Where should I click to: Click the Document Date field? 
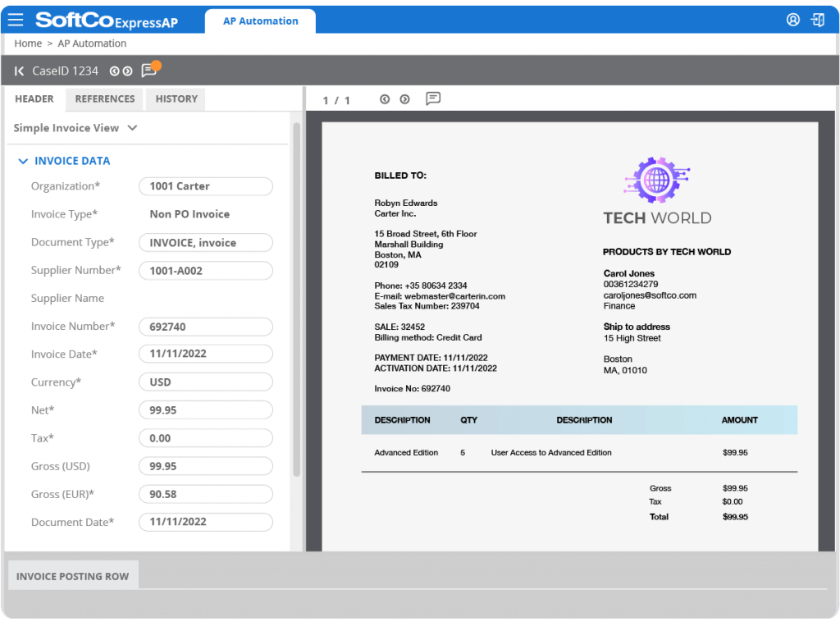coord(206,522)
